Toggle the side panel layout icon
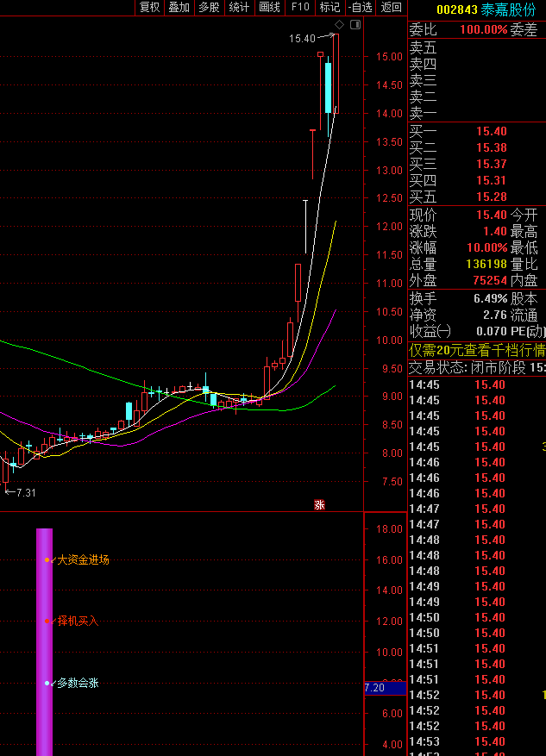Viewport: 546px width, 756px height. coord(355,25)
